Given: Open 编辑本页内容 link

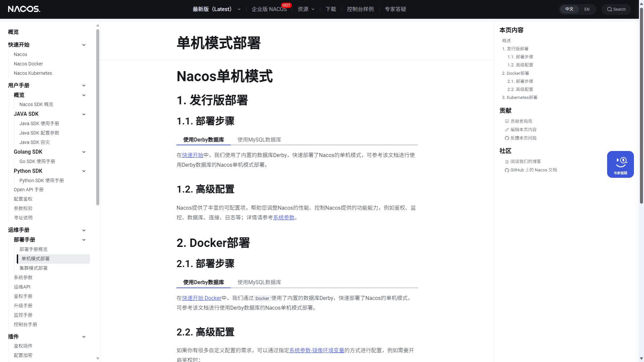Looking at the screenshot, I should [523, 130].
